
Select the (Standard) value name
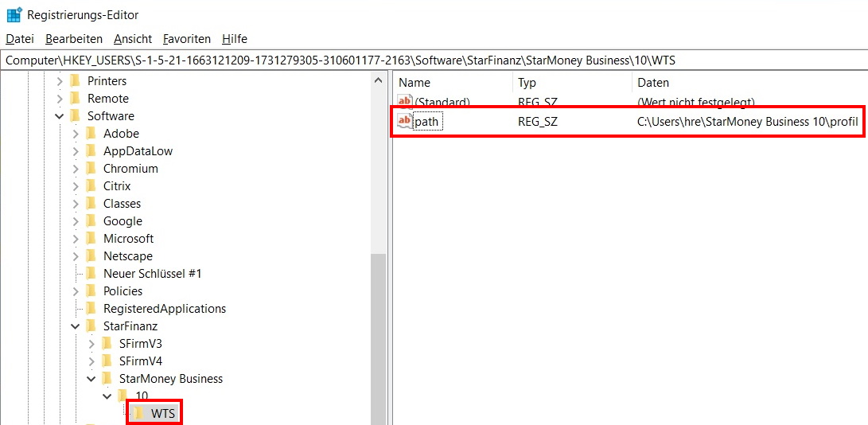click(x=442, y=102)
